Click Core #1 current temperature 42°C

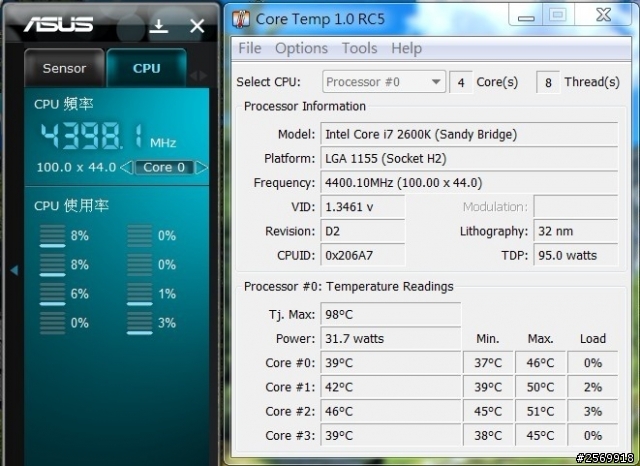391,387
